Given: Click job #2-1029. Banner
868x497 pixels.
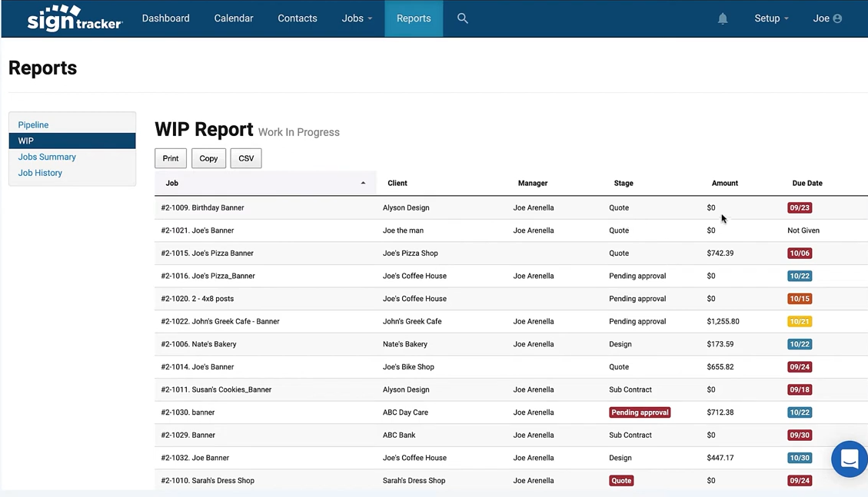Looking at the screenshot, I should tap(188, 435).
